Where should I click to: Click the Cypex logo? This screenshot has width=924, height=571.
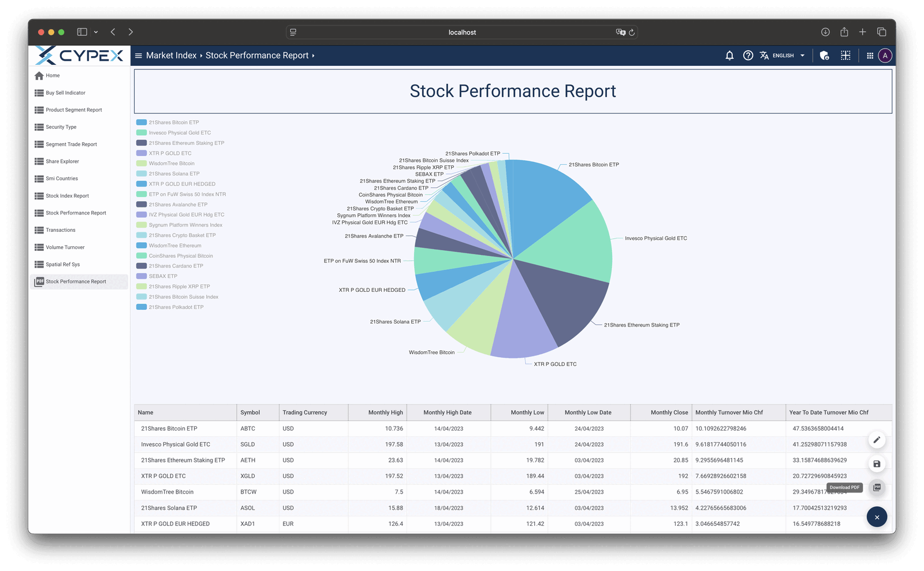[80, 55]
